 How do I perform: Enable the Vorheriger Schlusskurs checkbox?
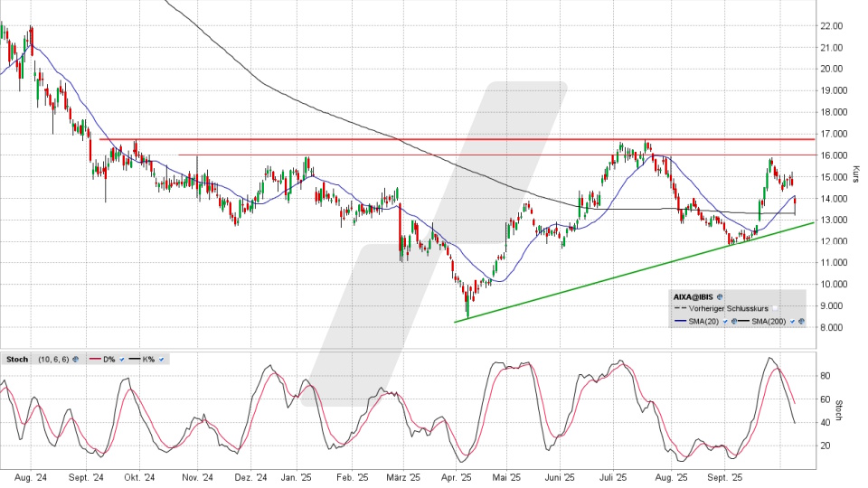coord(775,308)
